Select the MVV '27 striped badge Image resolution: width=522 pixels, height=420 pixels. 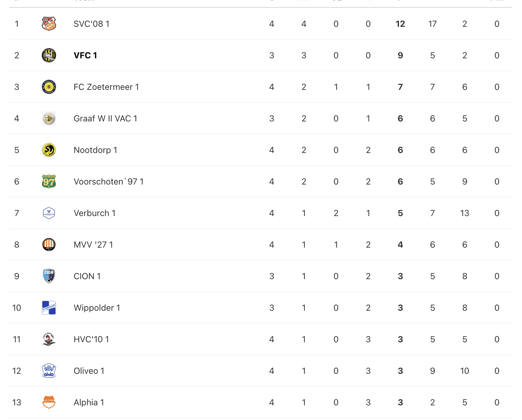click(49, 244)
